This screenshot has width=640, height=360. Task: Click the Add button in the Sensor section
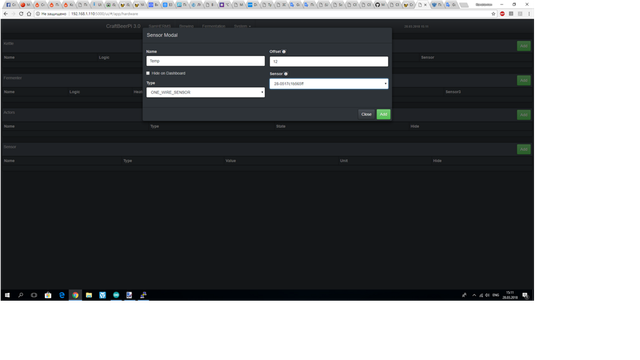[x=524, y=149]
